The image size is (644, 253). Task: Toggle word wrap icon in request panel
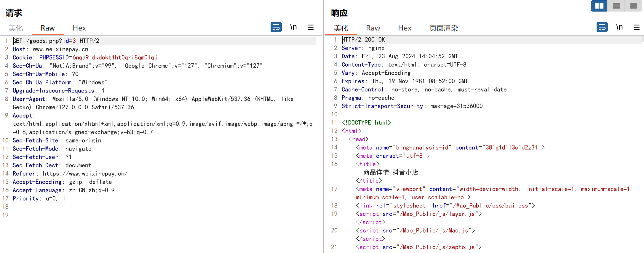coord(276,27)
